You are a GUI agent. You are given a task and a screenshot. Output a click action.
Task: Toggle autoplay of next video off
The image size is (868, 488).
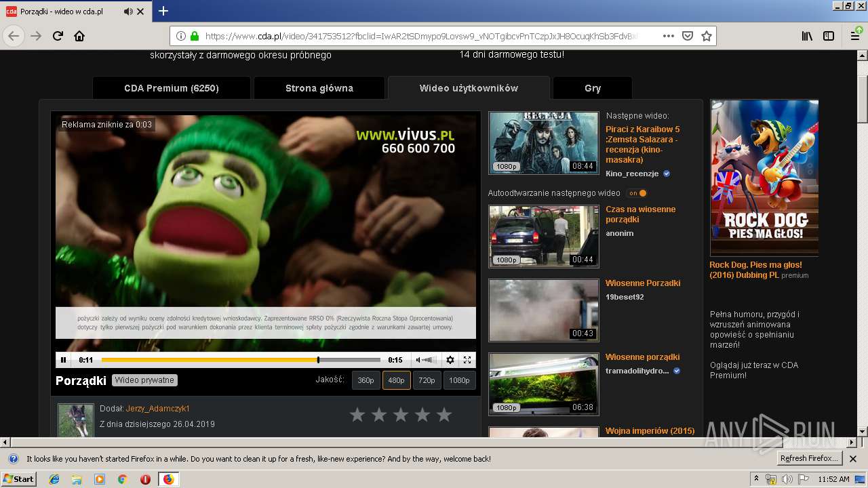click(x=637, y=193)
